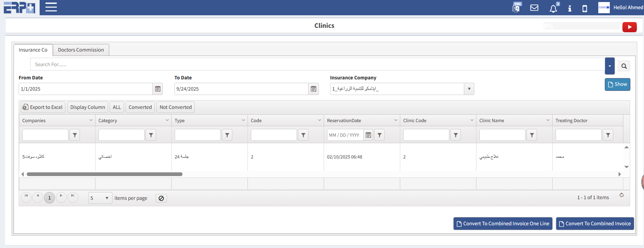Image resolution: width=644 pixels, height=248 pixels.
Task: Select the Insurance Co tab
Action: 33,50
